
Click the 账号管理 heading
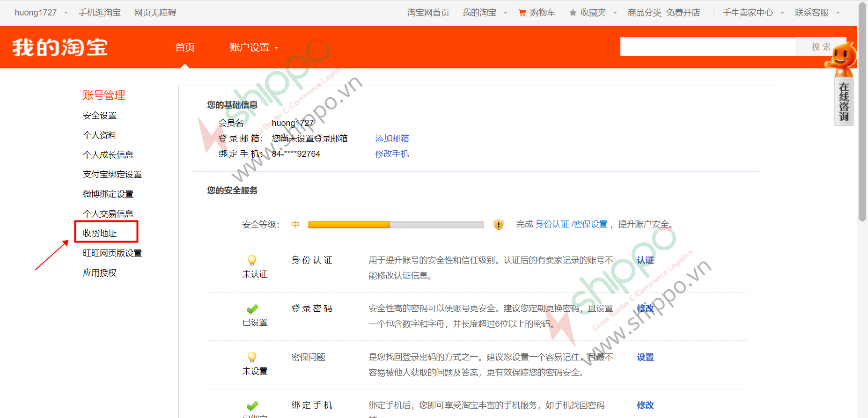104,95
